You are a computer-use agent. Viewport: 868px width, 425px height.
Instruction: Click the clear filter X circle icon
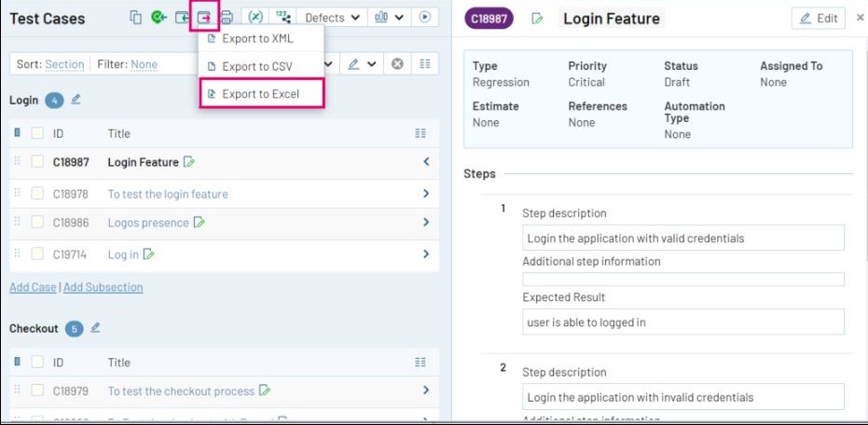click(397, 64)
